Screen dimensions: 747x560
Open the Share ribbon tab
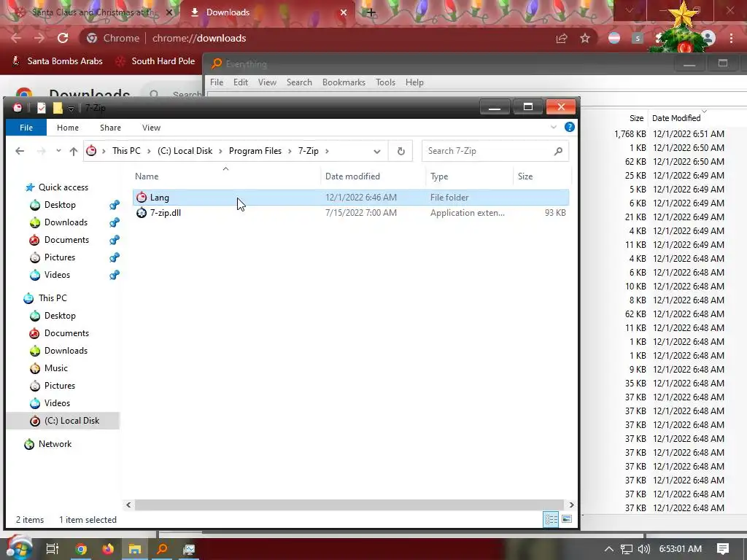pyautogui.click(x=110, y=128)
